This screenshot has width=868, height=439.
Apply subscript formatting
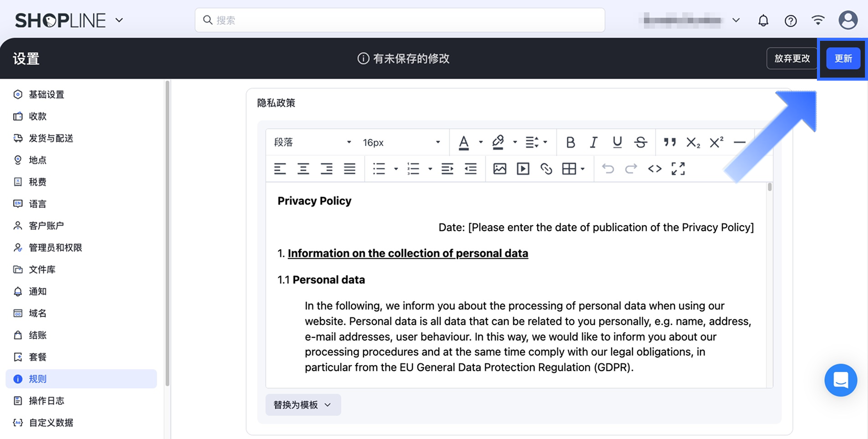pos(693,142)
